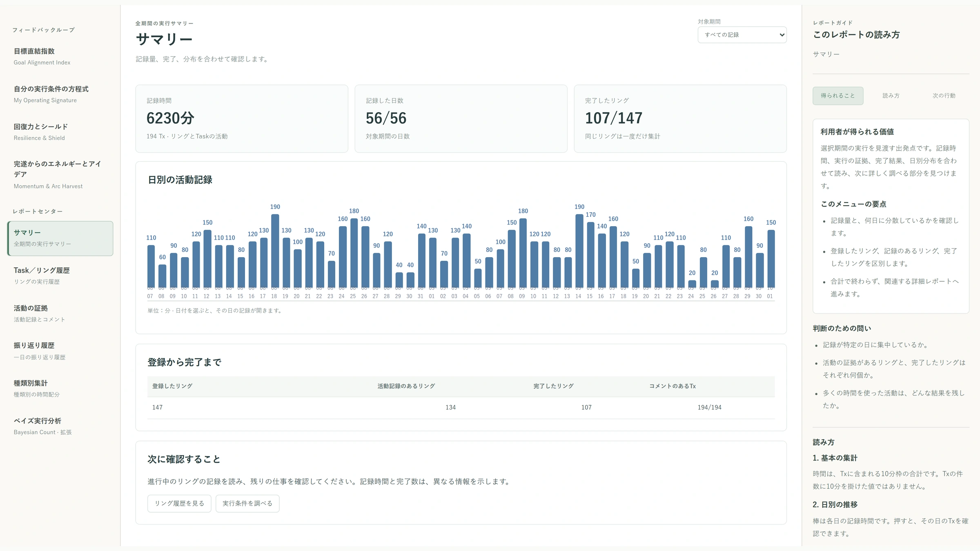Select the 09-15 bar with value 170
The image size is (980, 551).
coord(590,255)
